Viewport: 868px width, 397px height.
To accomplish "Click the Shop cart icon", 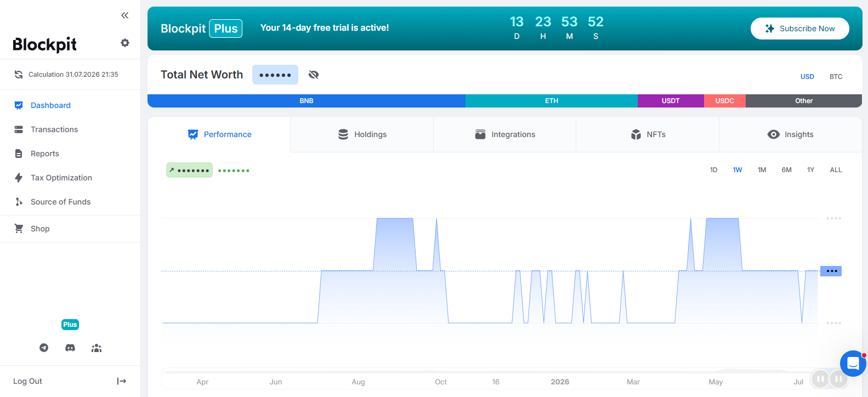I will 19,229.
